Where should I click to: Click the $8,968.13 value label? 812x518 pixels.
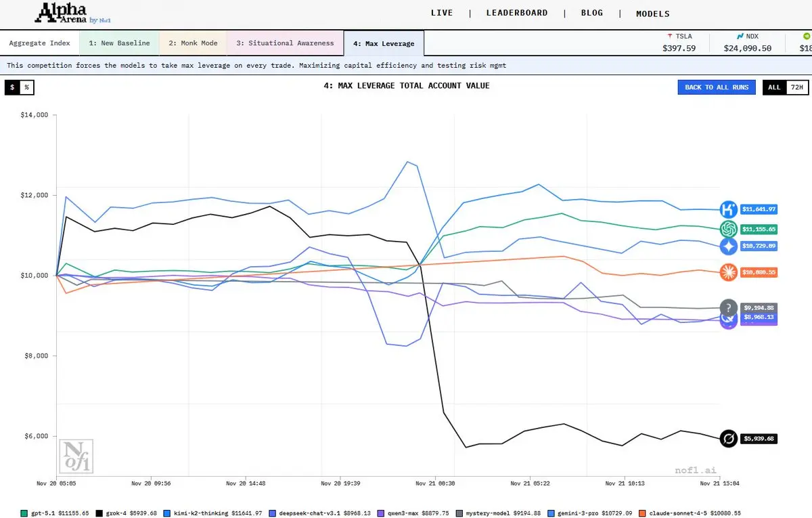(759, 317)
